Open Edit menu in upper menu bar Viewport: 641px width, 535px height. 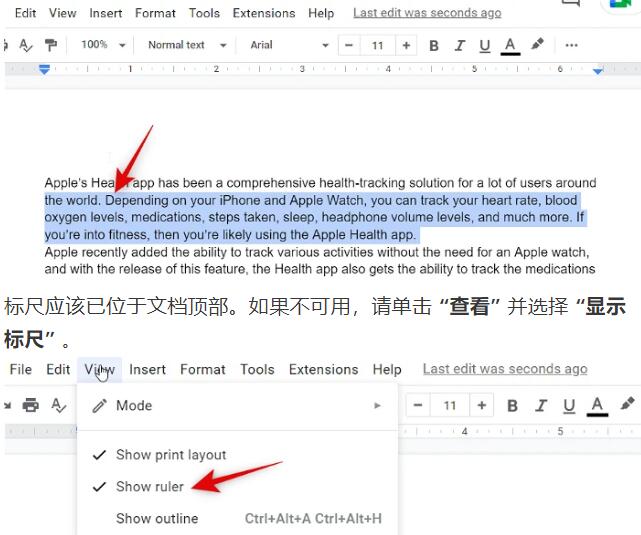25,13
